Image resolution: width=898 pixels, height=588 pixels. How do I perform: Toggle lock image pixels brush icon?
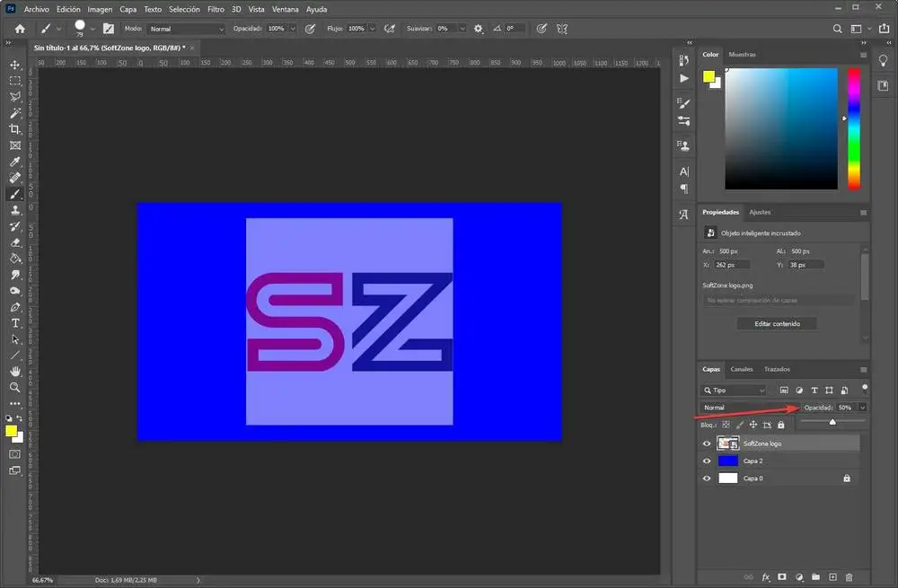click(740, 425)
